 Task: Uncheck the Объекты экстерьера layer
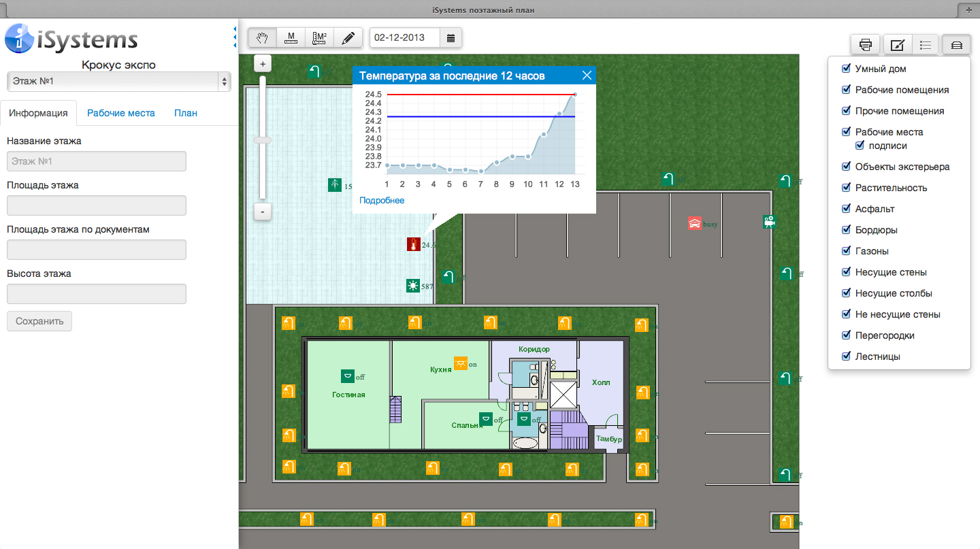point(846,167)
